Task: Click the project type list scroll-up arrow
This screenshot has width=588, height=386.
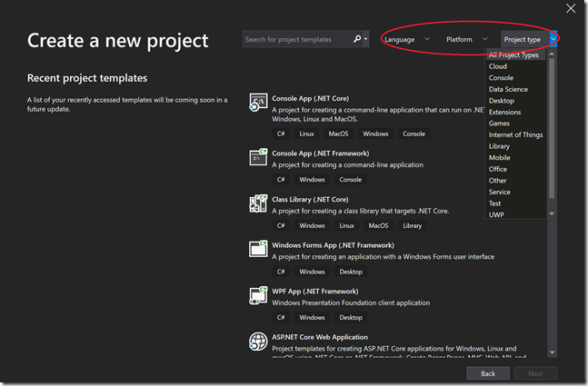Action: (552, 54)
